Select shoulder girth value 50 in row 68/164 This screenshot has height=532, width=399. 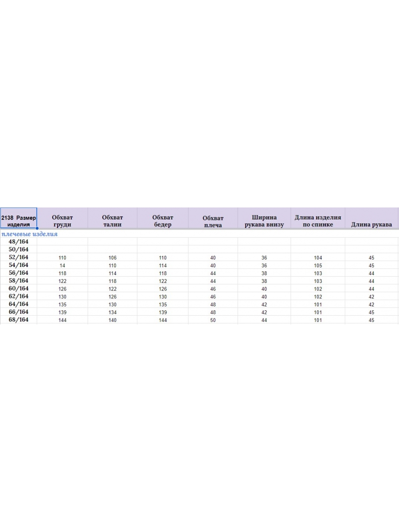[x=213, y=320]
